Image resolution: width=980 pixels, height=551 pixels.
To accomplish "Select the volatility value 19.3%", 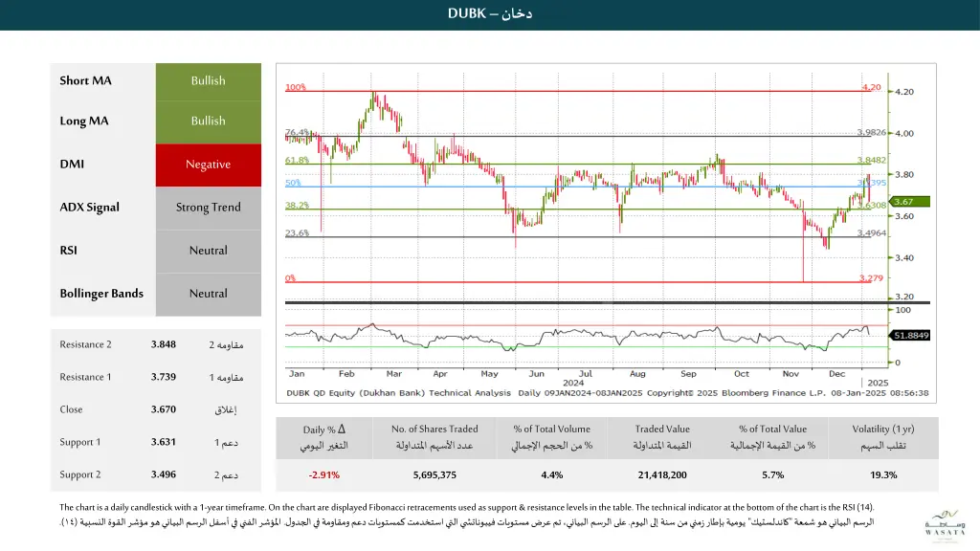I will (x=883, y=474).
